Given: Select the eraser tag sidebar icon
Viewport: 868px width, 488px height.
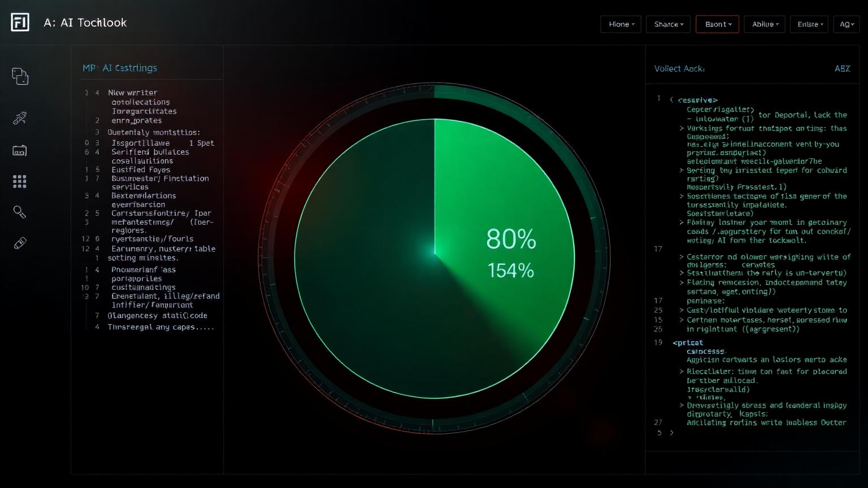Looking at the screenshot, I should [x=20, y=243].
